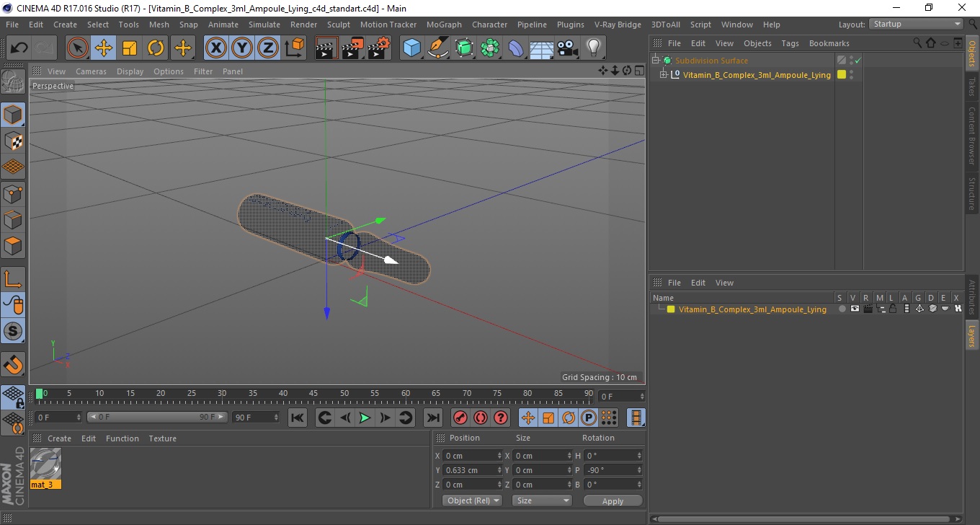Add a Cube primitive object
The height and width of the screenshot is (525, 980).
click(x=411, y=48)
